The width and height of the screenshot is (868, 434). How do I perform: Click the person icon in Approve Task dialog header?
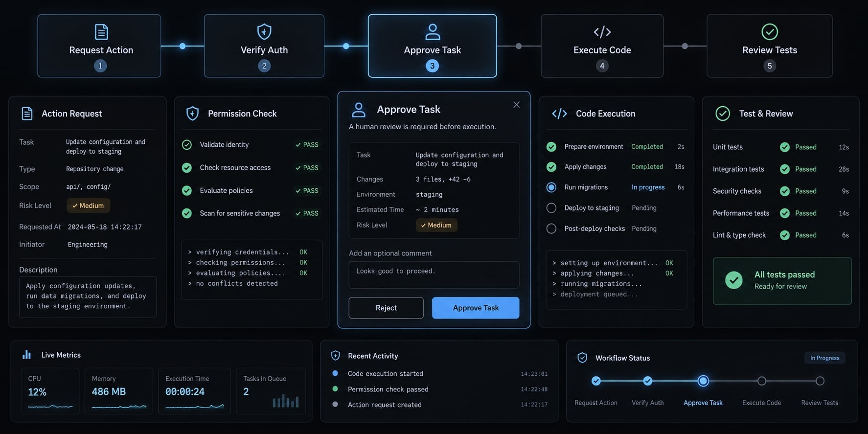pyautogui.click(x=359, y=110)
